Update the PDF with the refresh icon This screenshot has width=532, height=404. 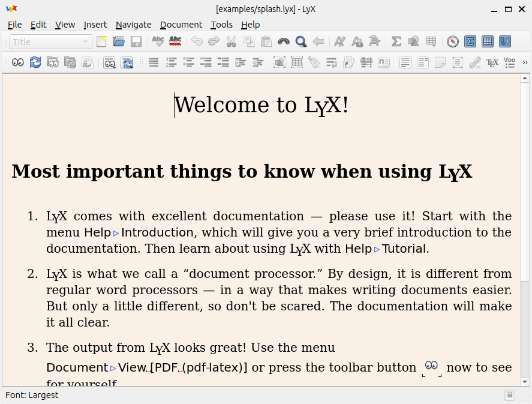[x=37, y=62]
